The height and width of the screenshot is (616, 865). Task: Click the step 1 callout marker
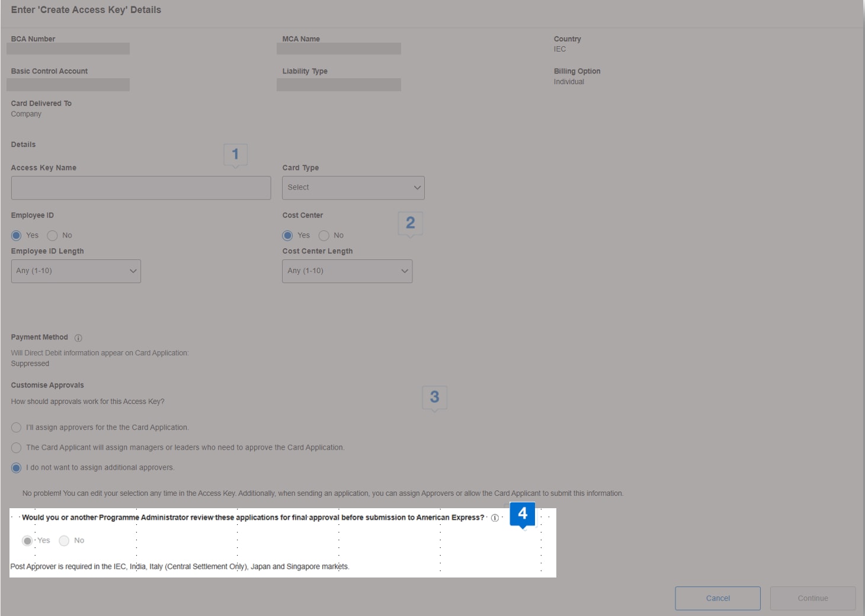tap(235, 155)
